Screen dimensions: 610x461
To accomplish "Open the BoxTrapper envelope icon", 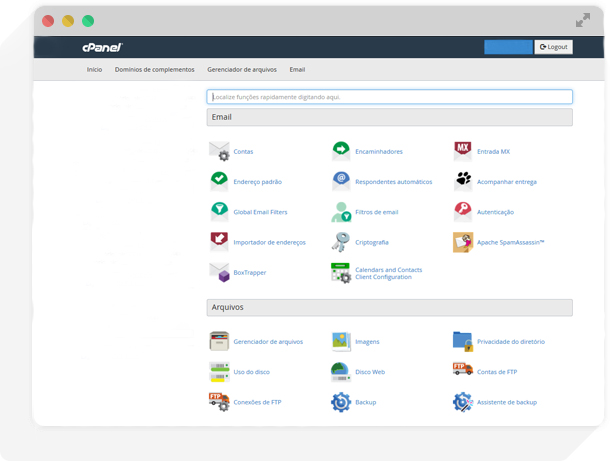I will coord(219,272).
